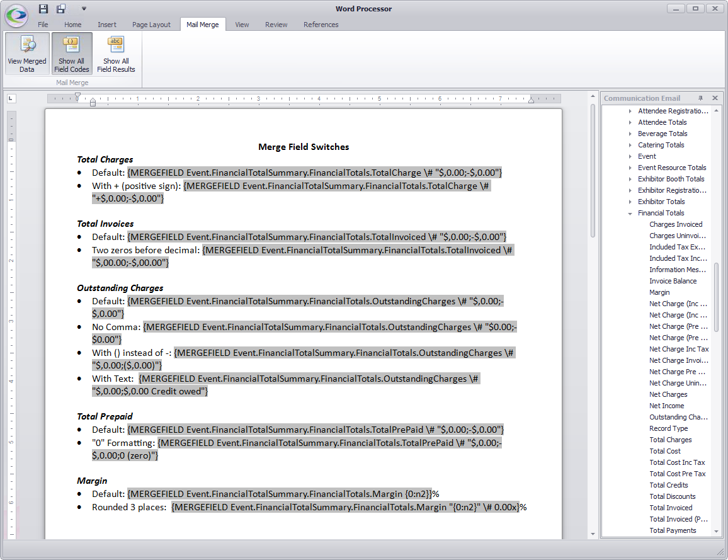Click the Margin heading in document
Viewport: 728px width, 560px height.
tap(92, 481)
